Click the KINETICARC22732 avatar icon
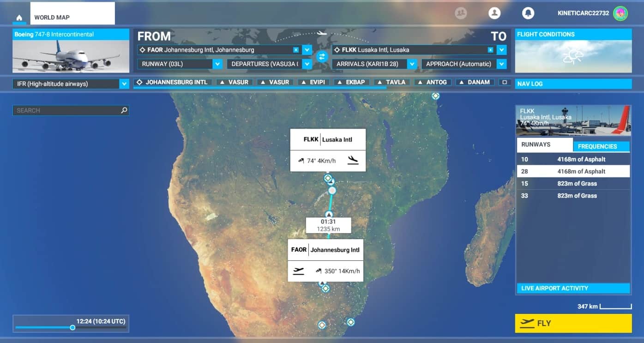 (620, 13)
